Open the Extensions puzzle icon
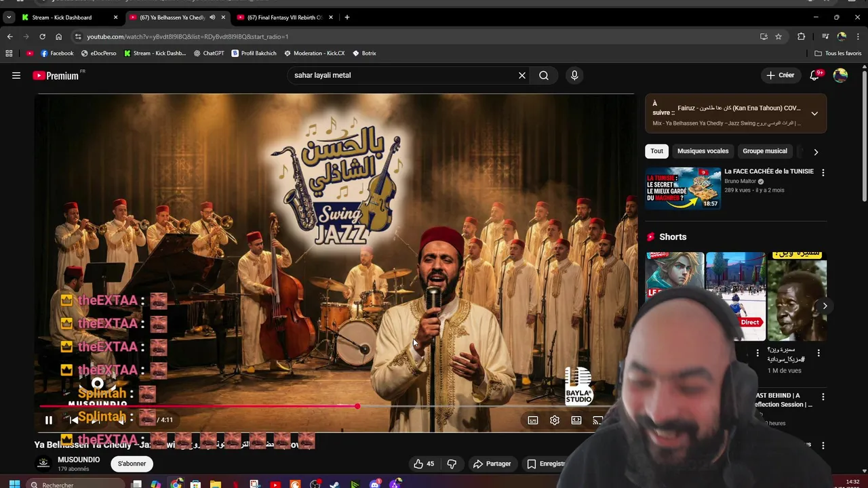 (x=801, y=37)
